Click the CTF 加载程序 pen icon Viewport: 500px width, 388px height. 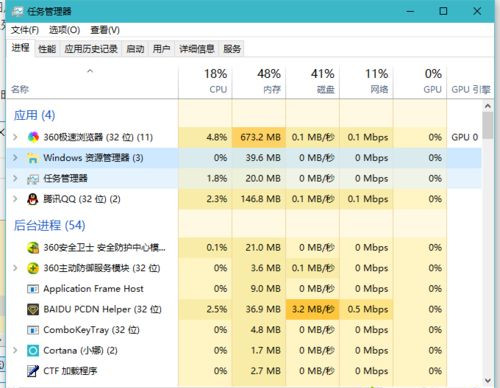click(x=33, y=371)
